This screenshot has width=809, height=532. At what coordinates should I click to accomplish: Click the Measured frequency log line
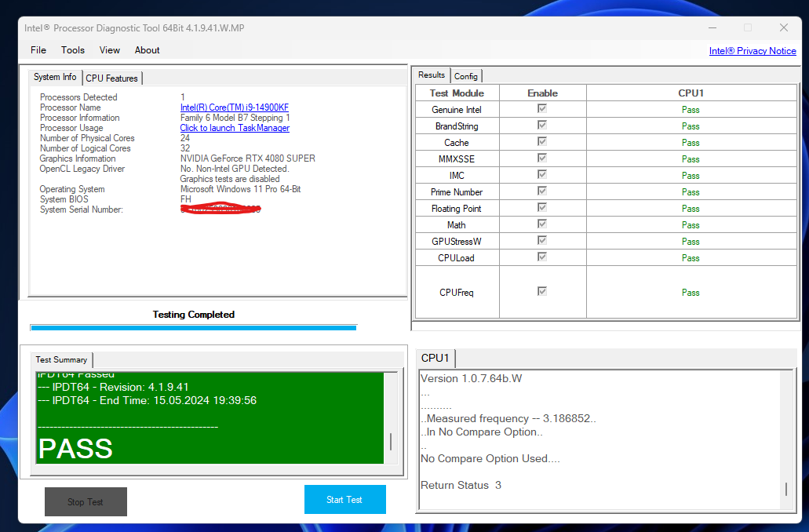click(x=508, y=418)
